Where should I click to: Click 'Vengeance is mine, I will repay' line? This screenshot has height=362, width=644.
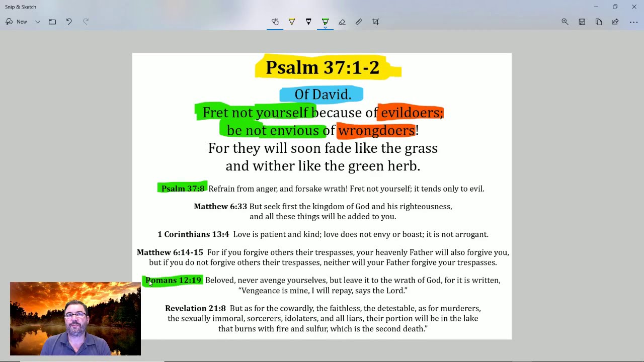[x=323, y=291]
